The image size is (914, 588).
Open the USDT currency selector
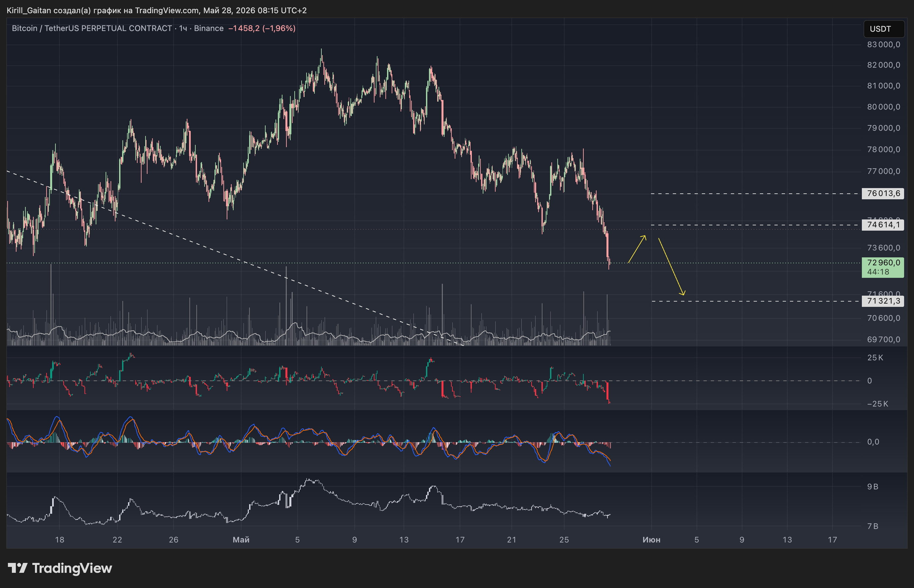pyautogui.click(x=883, y=29)
